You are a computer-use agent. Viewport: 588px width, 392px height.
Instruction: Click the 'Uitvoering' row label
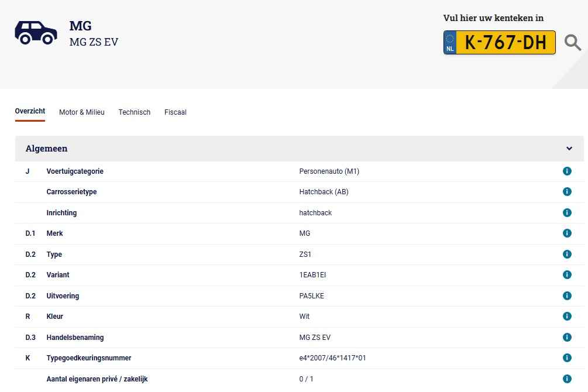(63, 296)
